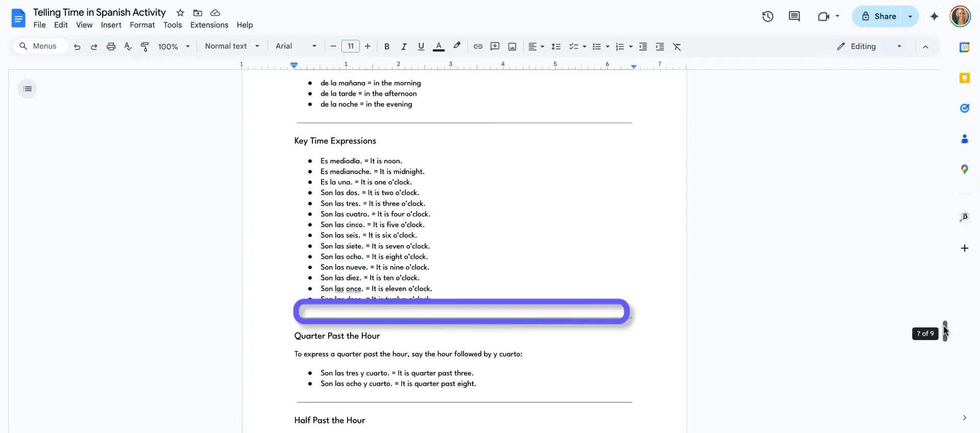Image resolution: width=980 pixels, height=433 pixels.
Task: Click the Share button
Action: coord(879,16)
